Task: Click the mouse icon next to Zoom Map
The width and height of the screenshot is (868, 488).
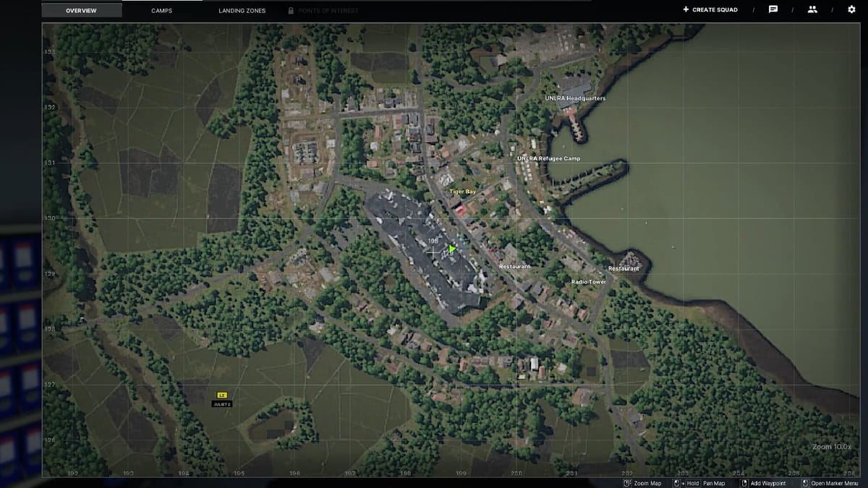Action: [x=627, y=482]
